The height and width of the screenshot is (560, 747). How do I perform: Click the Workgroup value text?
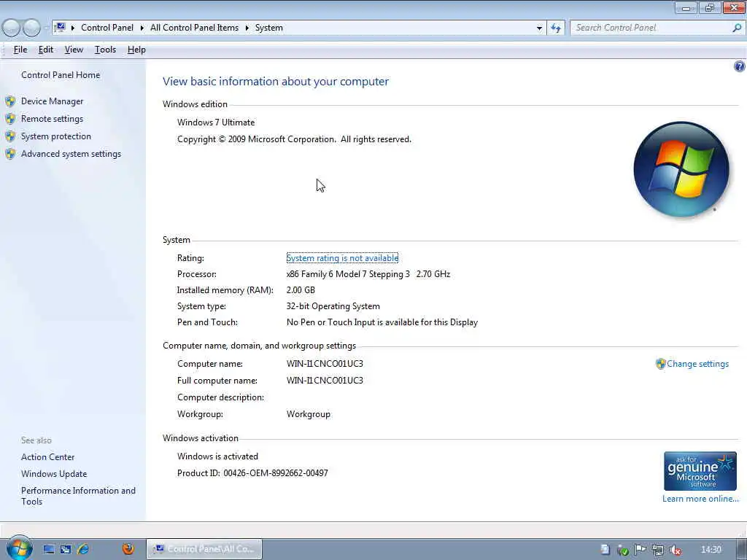point(309,414)
